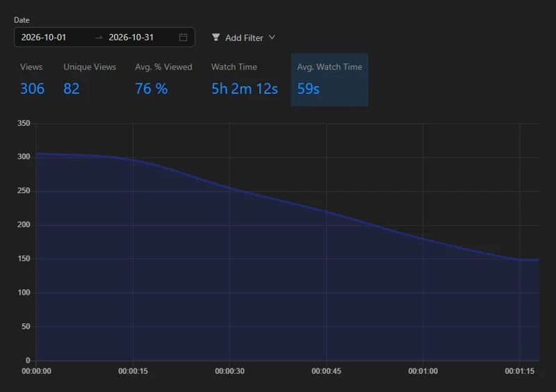Click the 5h 2m 12s value

pos(245,89)
